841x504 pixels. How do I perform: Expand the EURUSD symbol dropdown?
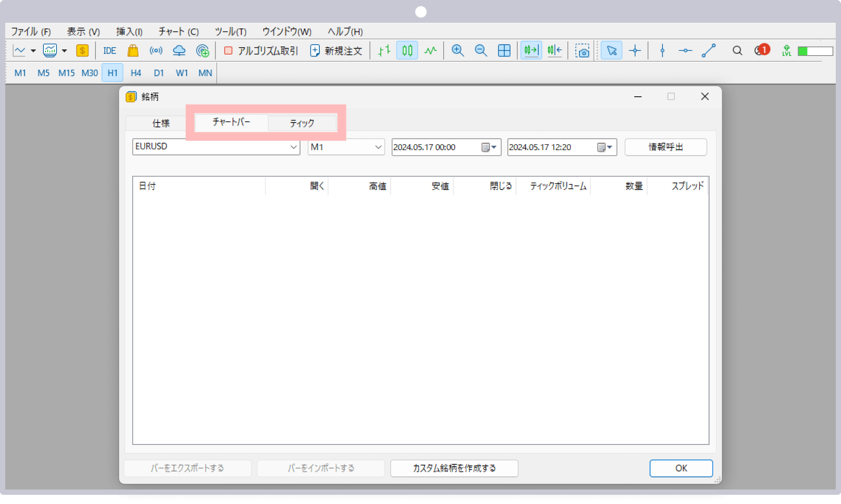tap(293, 147)
